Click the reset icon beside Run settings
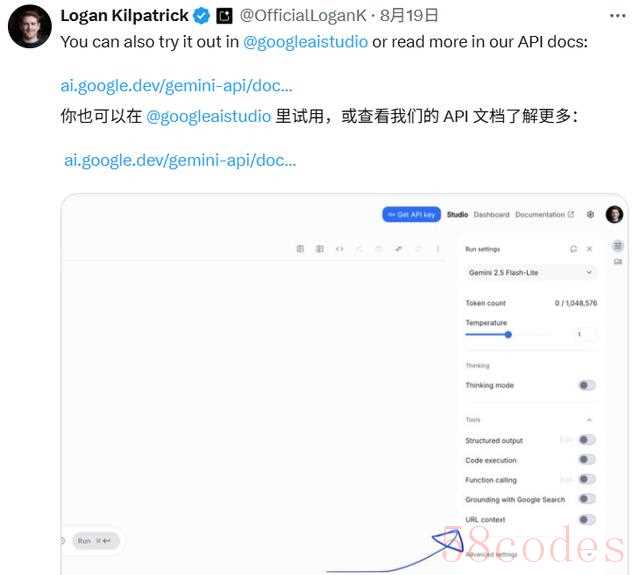This screenshot has height=575, width=640. 573,249
